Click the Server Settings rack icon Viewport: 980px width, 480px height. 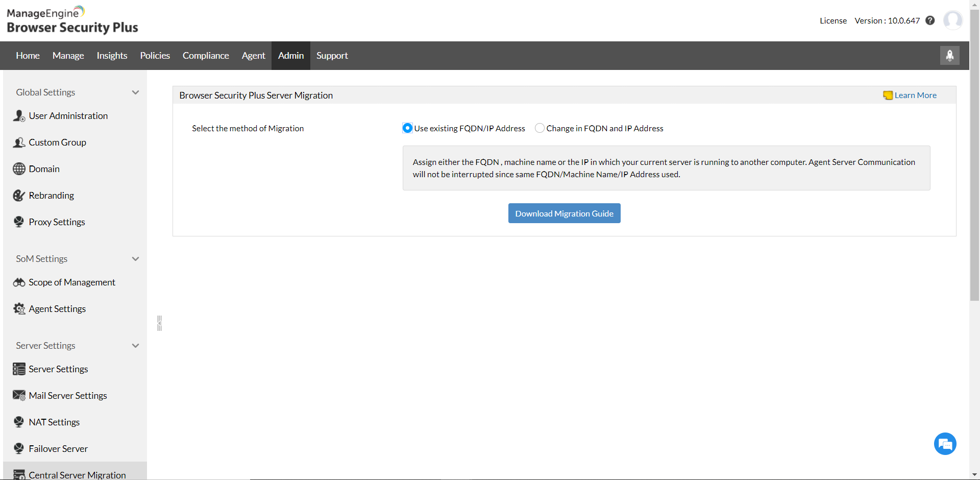pyautogui.click(x=19, y=369)
